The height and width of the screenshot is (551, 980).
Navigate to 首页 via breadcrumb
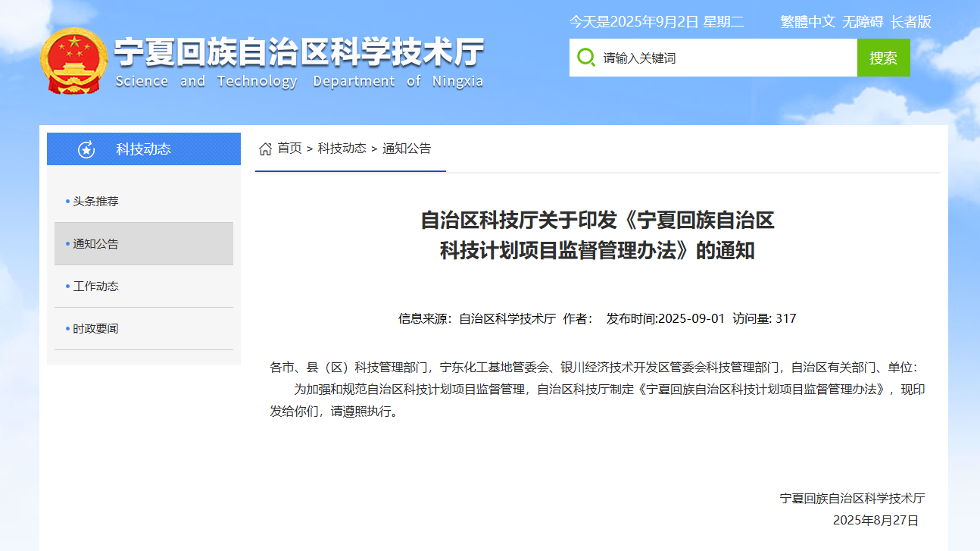click(289, 149)
